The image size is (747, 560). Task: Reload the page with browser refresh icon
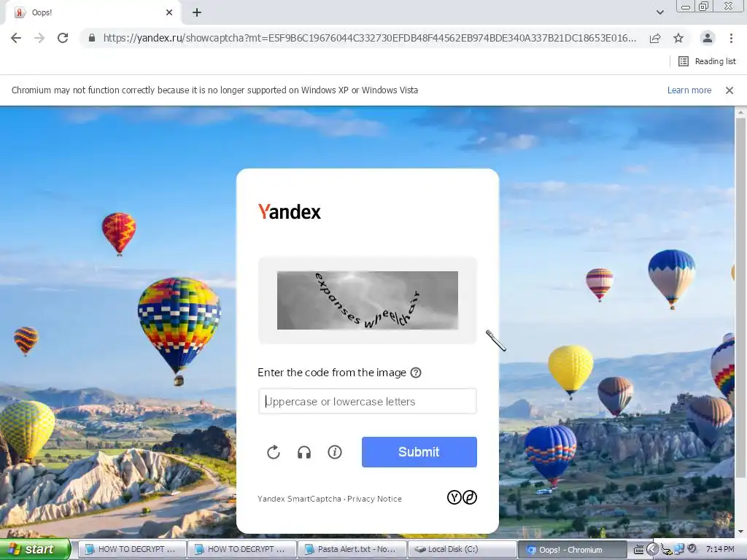click(63, 38)
